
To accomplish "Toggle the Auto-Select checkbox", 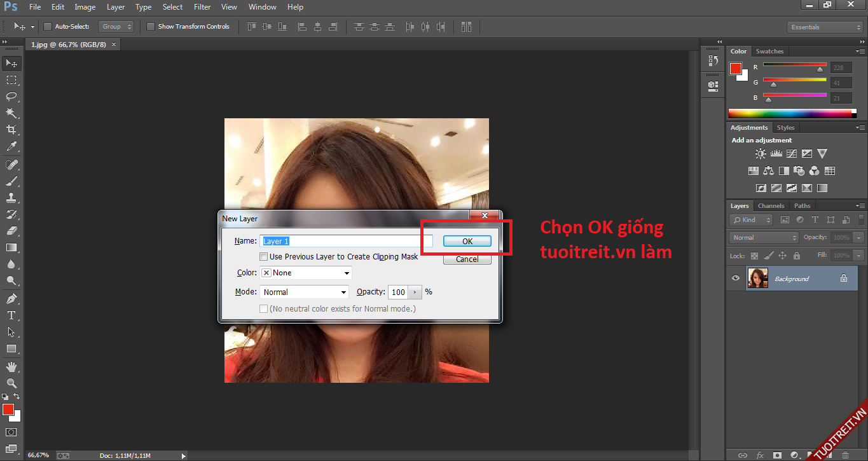I will click(x=48, y=27).
